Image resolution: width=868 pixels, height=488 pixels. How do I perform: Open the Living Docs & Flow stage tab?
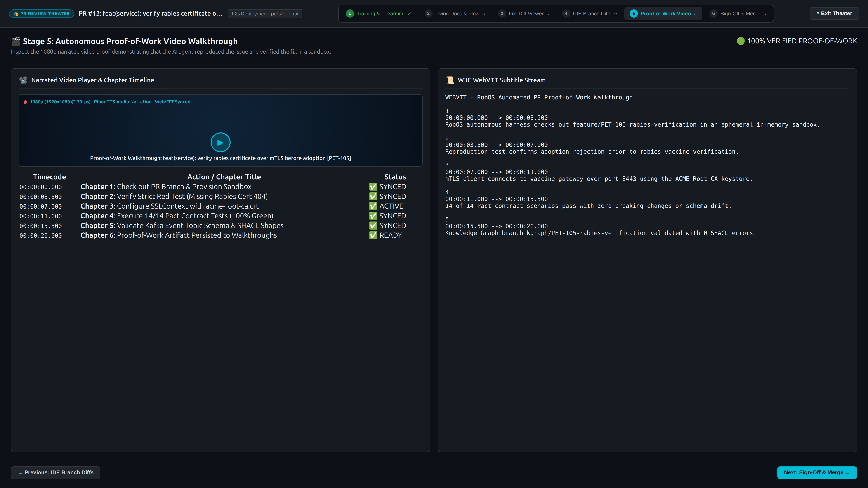[x=455, y=14]
